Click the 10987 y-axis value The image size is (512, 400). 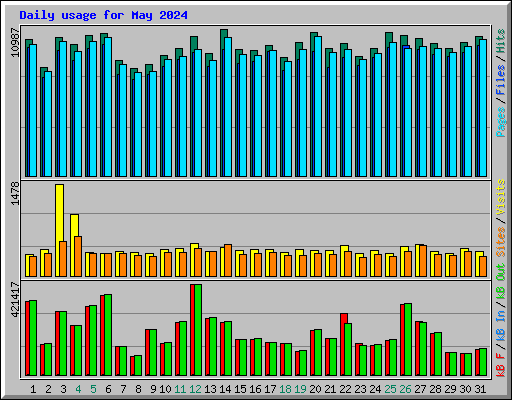15,42
